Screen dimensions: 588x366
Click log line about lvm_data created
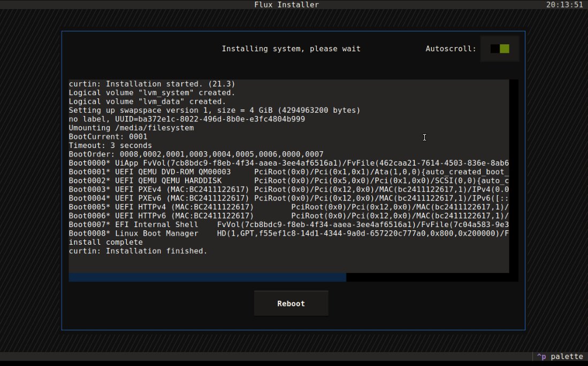[147, 102]
